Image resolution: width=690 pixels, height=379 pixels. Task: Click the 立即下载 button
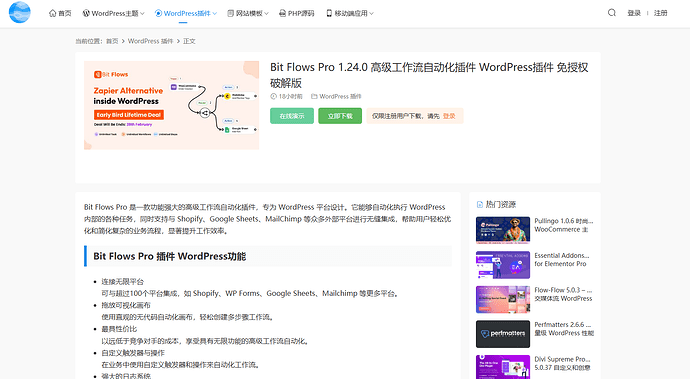(x=340, y=116)
